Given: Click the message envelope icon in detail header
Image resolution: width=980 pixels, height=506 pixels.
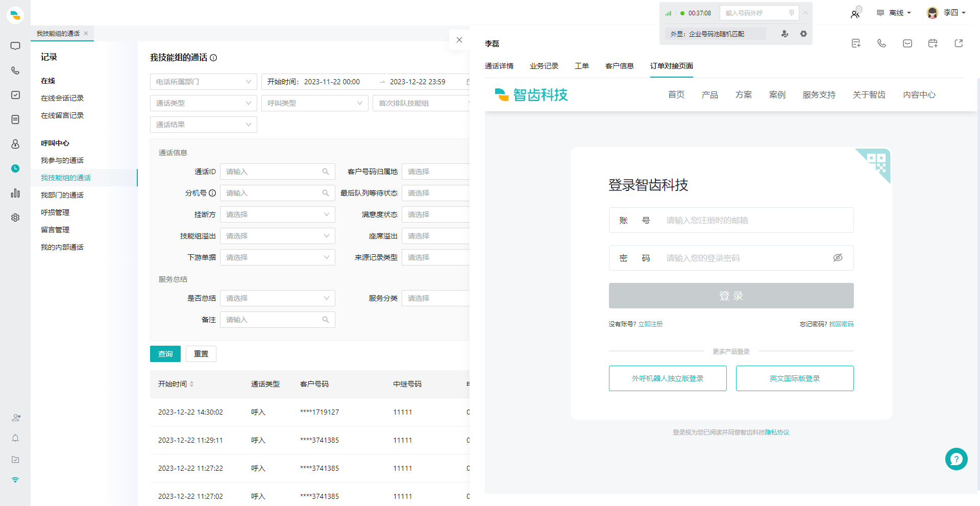Looking at the screenshot, I should pyautogui.click(x=908, y=43).
